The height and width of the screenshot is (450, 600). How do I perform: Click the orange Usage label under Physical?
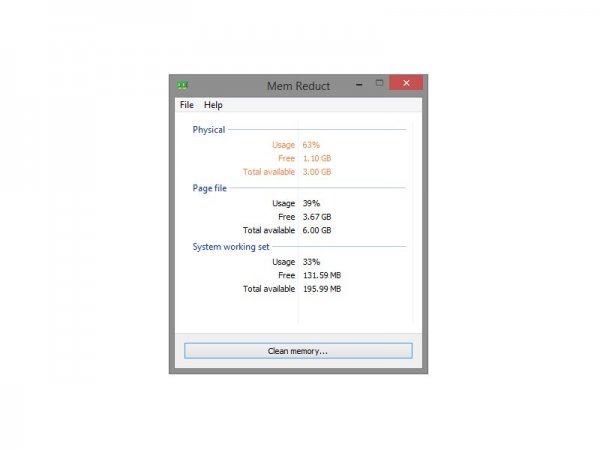[x=284, y=145]
